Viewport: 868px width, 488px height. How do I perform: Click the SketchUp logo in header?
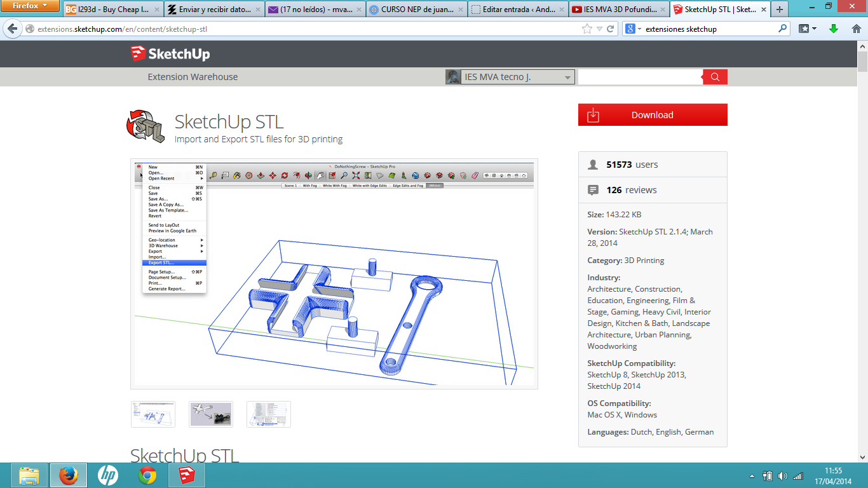click(170, 54)
